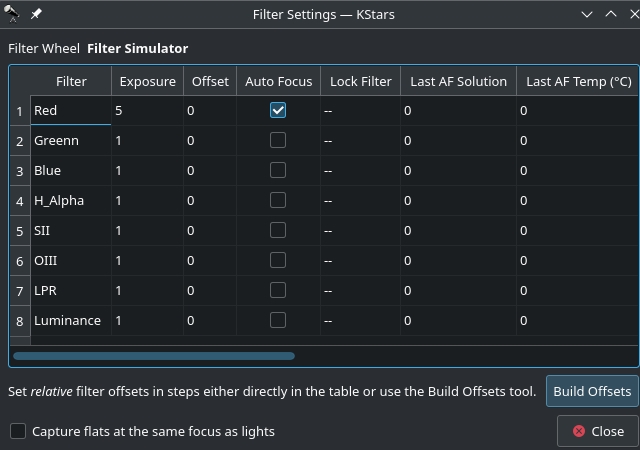Select the Greenn filter name cell

click(x=71, y=140)
